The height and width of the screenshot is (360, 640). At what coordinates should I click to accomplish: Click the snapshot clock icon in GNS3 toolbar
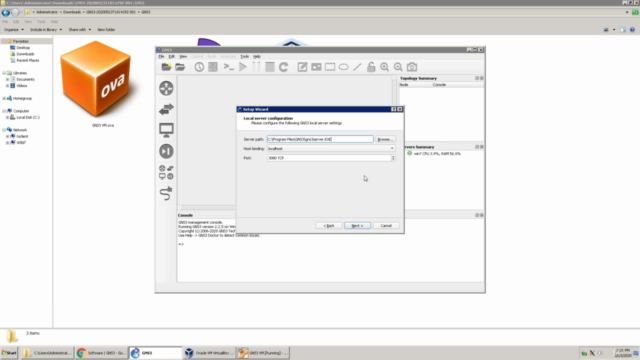(199, 67)
